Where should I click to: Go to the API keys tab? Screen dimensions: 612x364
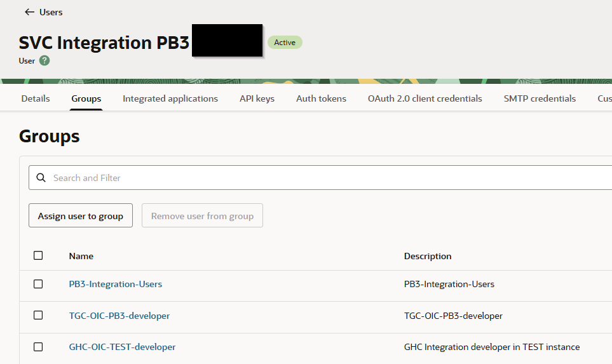(x=257, y=98)
